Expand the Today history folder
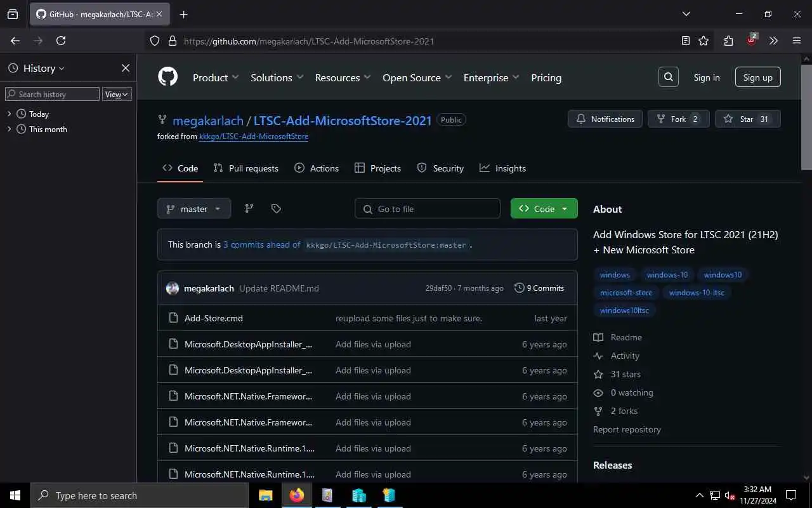Viewport: 812px width, 508px height. point(10,114)
